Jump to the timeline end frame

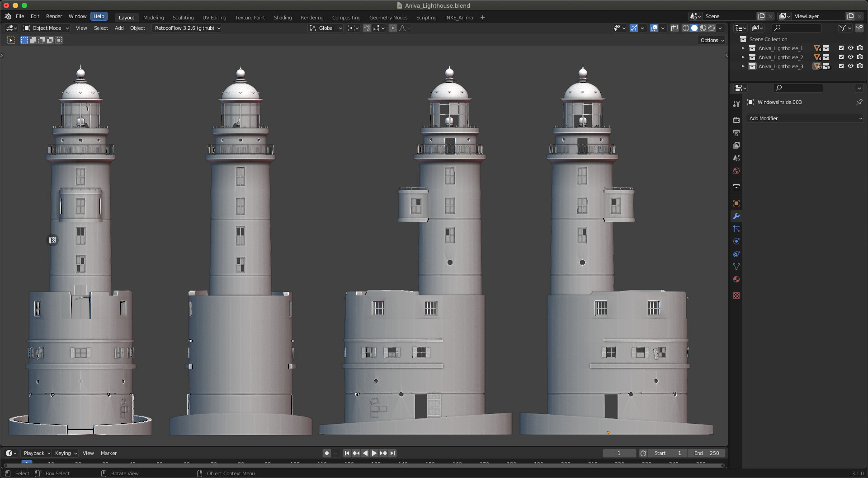pyautogui.click(x=392, y=453)
